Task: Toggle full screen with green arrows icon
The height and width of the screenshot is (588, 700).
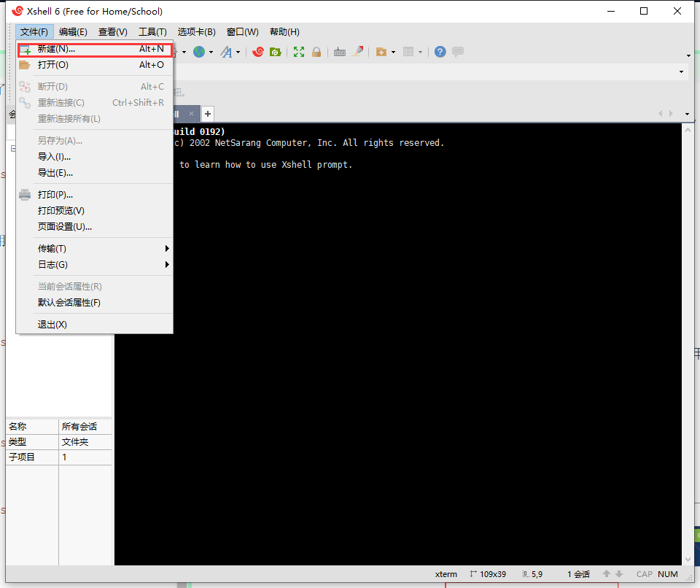Action: pyautogui.click(x=299, y=52)
